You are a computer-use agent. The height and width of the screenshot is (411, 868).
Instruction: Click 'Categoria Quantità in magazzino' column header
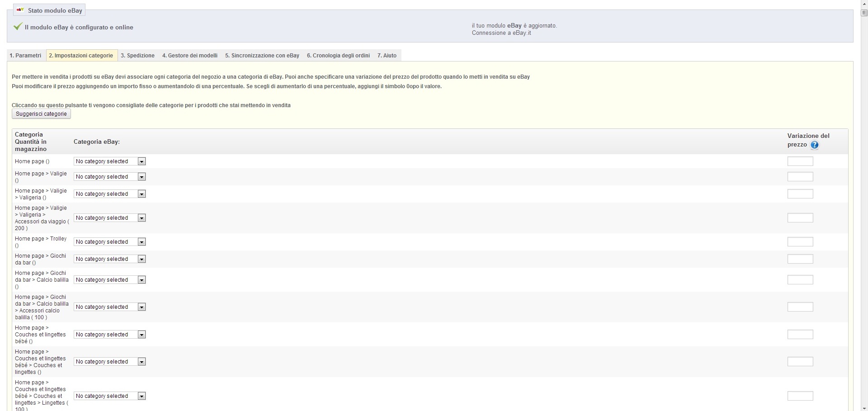coord(31,142)
